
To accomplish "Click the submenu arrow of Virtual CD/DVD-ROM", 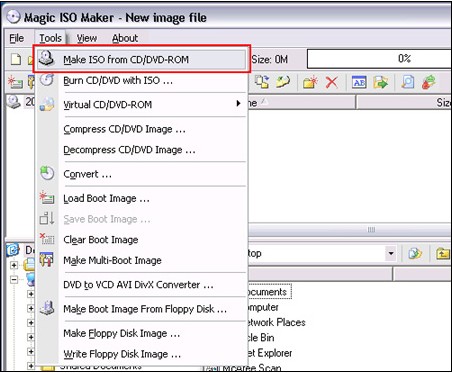I will pyautogui.click(x=238, y=103).
